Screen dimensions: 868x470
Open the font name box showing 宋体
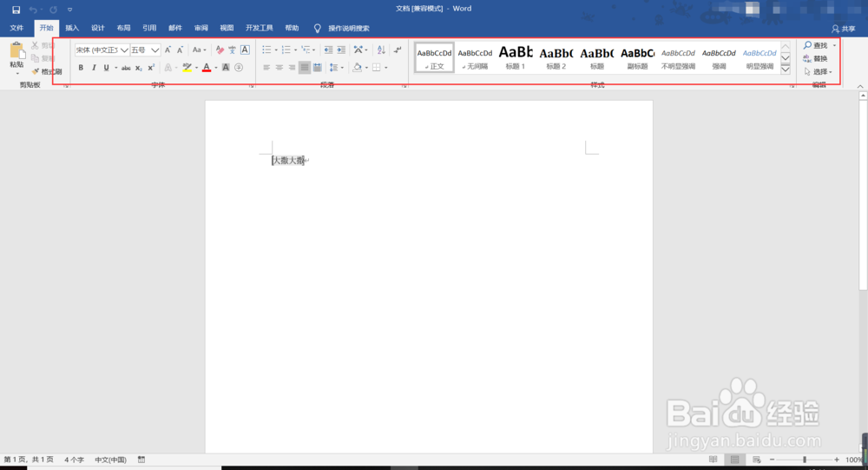click(102, 50)
